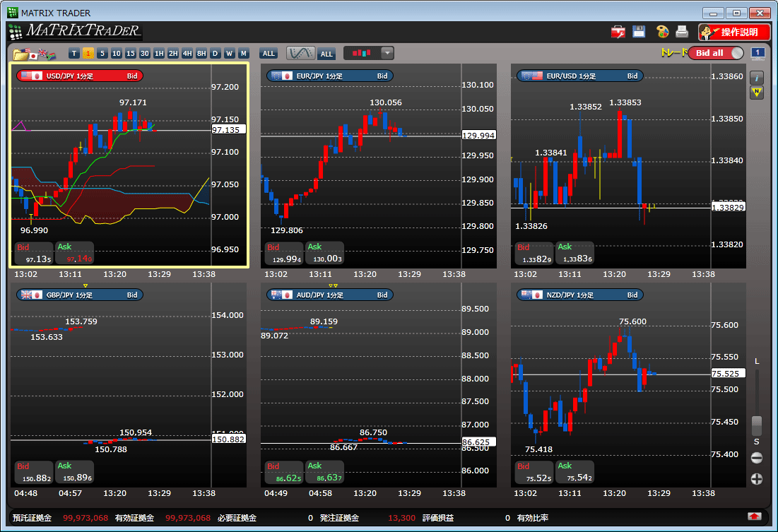The height and width of the screenshot is (532, 778).
Task: Click the yellow markers above AUD/JPY chart
Action: click(x=334, y=286)
